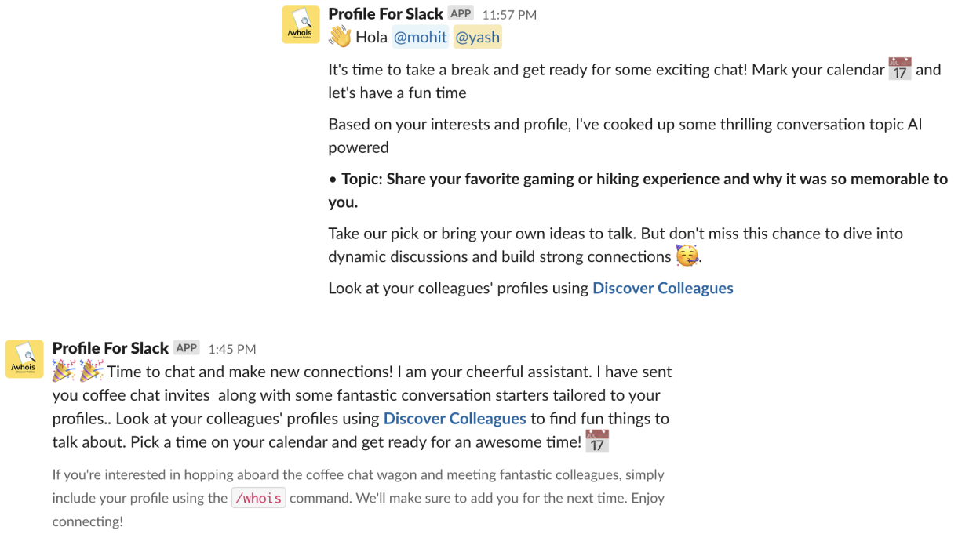Screen dimensions: 980x534
Task: Click the first party popper emoji
Action: [64, 371]
